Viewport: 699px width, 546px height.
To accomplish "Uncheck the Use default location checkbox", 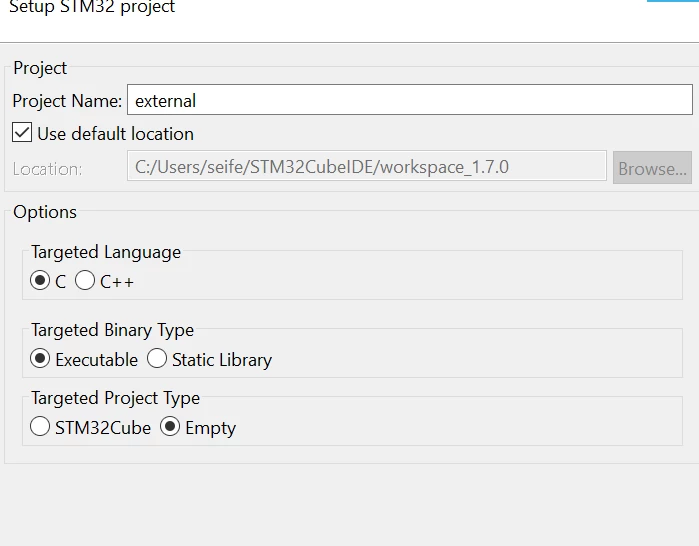I will (x=22, y=133).
